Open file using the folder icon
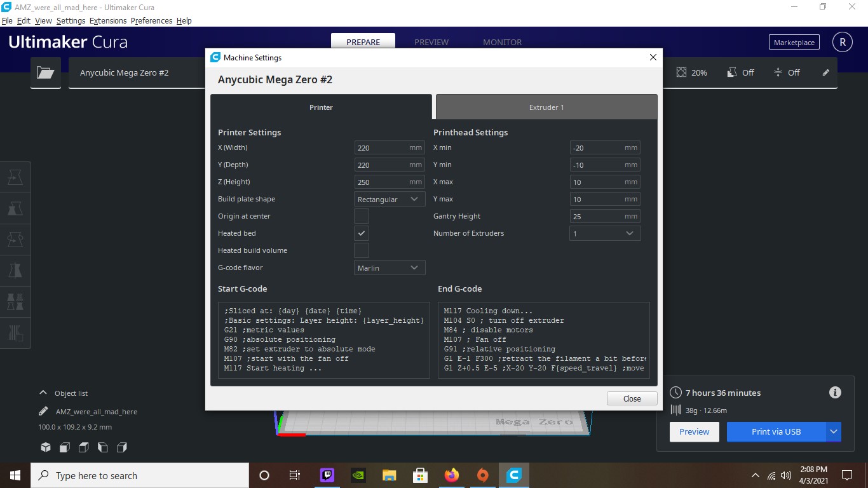 click(46, 72)
